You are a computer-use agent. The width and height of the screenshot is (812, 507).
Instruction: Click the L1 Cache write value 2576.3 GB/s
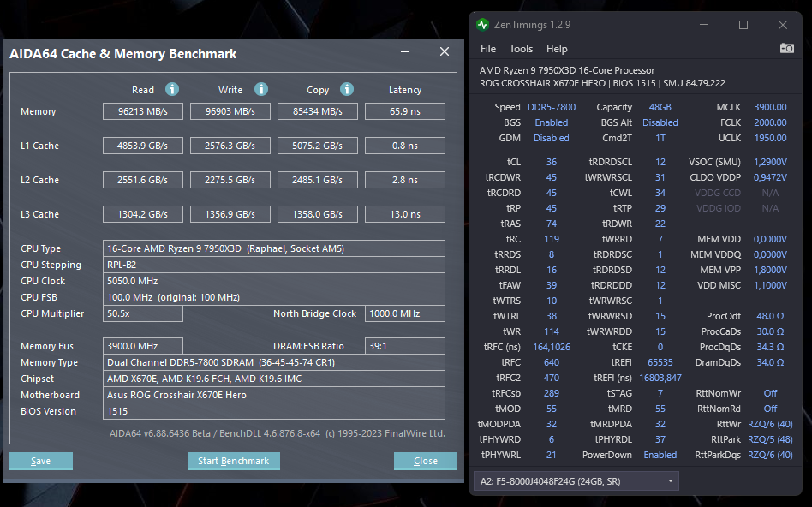pos(230,146)
